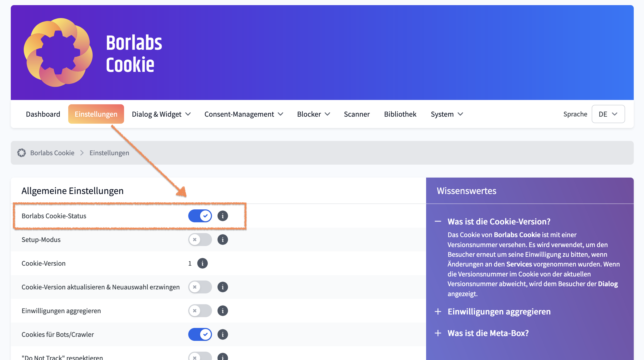Show info for Einwilligungen aggregieren setting
The height and width of the screenshot is (360, 644).
(223, 311)
